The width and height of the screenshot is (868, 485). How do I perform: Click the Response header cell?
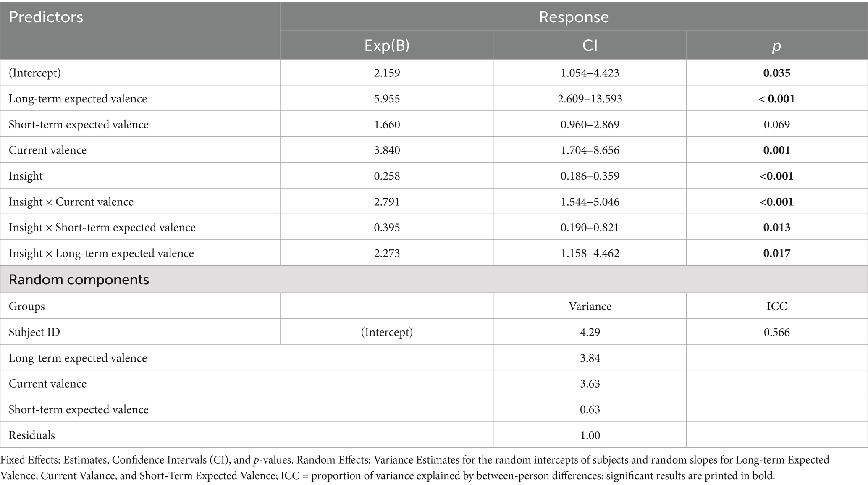pos(574,17)
